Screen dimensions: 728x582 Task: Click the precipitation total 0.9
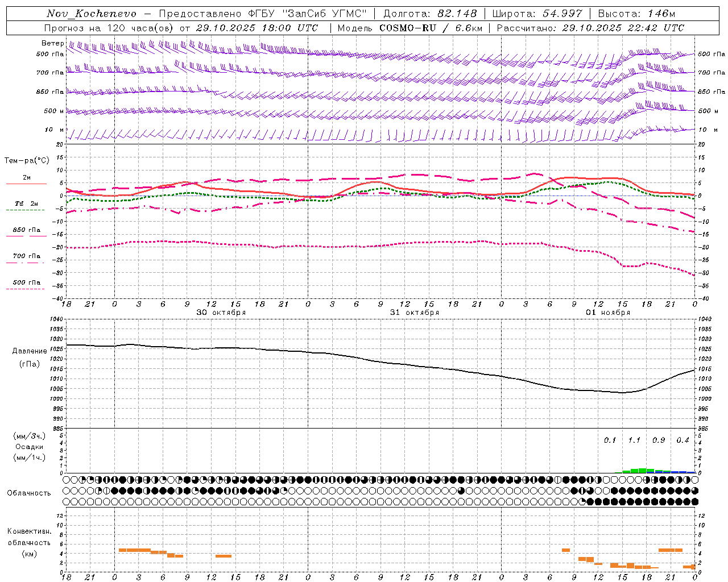[x=659, y=440]
